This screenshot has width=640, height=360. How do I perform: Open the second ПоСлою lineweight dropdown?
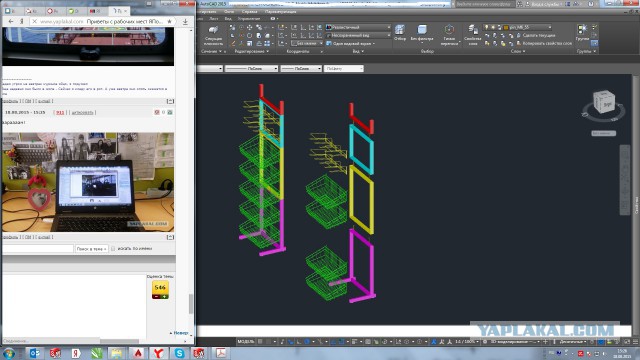click(x=301, y=69)
